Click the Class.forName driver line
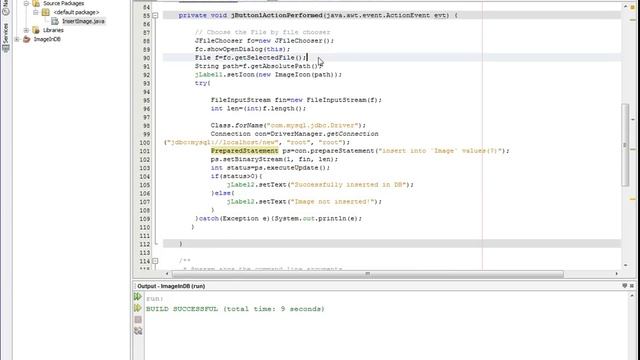The width and height of the screenshot is (640, 360). (x=288, y=125)
